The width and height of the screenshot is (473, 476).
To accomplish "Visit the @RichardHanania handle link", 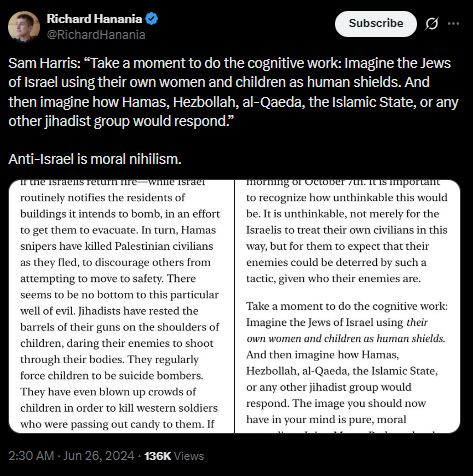I will [x=96, y=35].
